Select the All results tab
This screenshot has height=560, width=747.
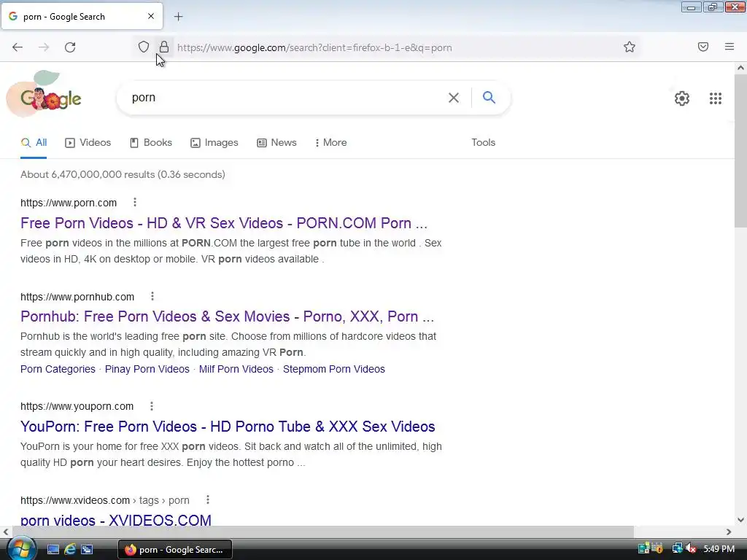[x=34, y=142]
